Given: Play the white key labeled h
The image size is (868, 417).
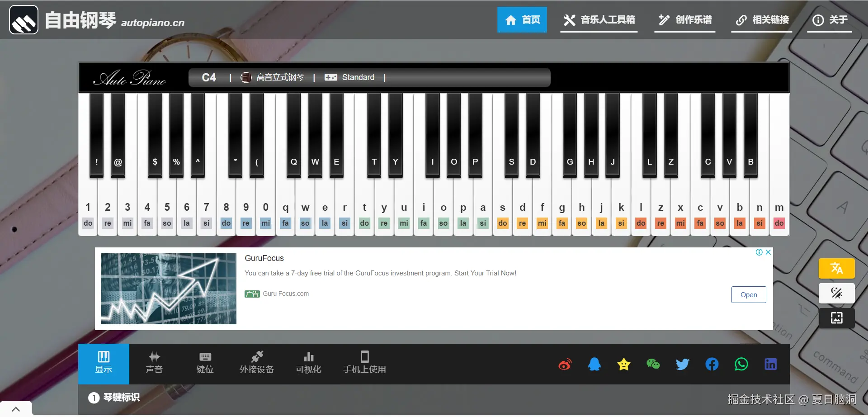Looking at the screenshot, I should tap(581, 207).
